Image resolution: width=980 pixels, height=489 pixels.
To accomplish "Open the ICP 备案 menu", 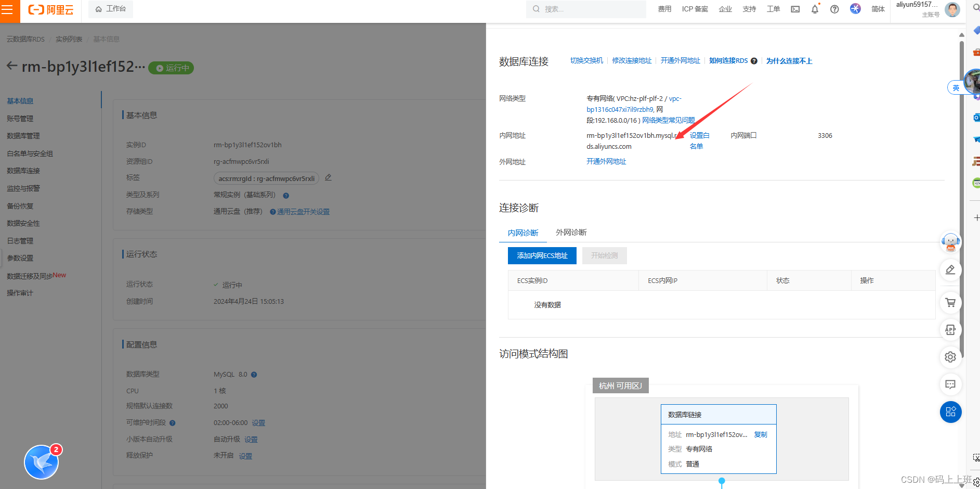I will pyautogui.click(x=695, y=9).
